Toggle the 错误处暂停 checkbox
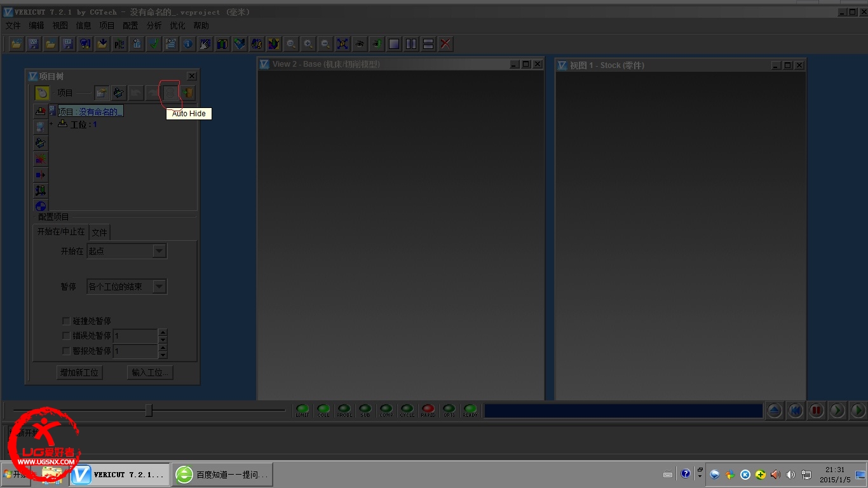 point(66,335)
